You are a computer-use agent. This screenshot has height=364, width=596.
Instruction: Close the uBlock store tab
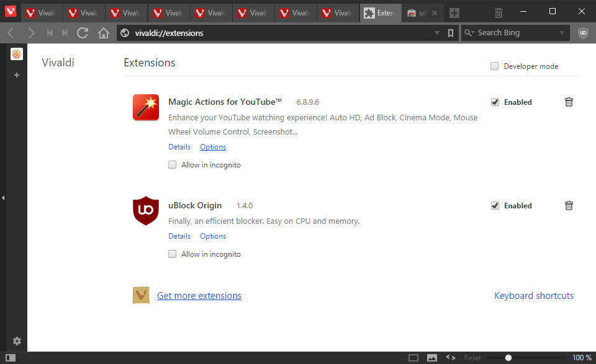click(435, 13)
